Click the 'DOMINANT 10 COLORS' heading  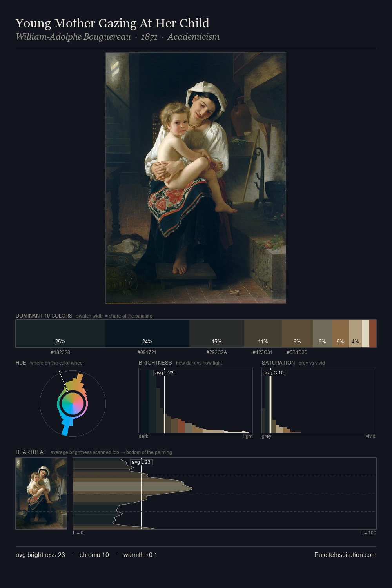(44, 316)
